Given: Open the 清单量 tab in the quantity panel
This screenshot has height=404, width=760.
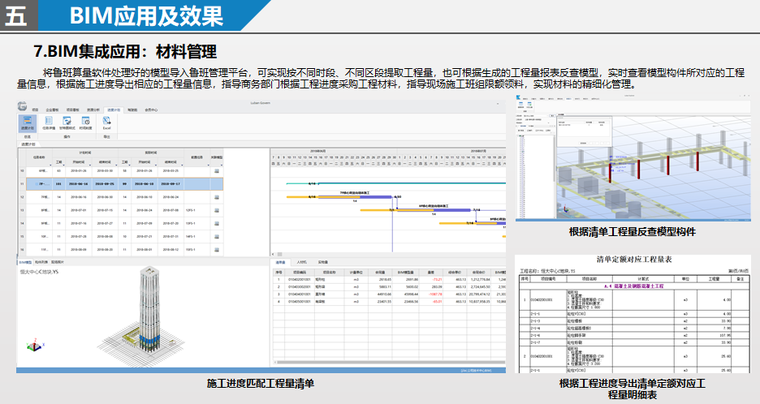Looking at the screenshot, I should coord(281,261).
